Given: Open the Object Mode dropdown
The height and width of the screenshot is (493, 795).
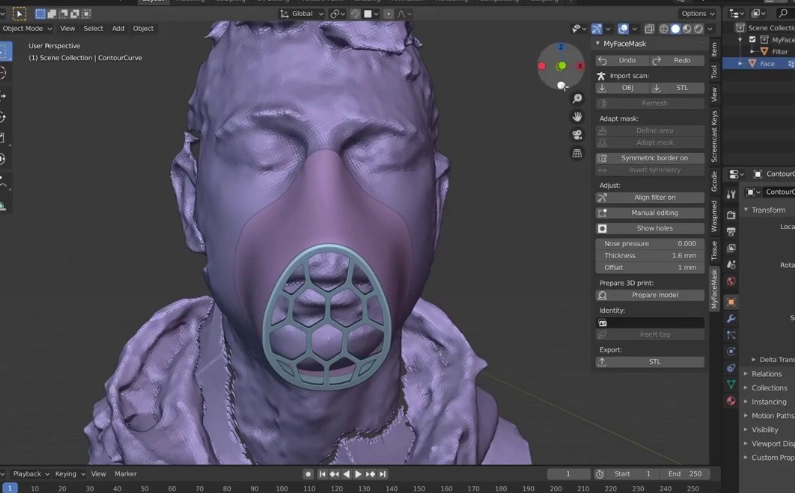Looking at the screenshot, I should pos(26,28).
